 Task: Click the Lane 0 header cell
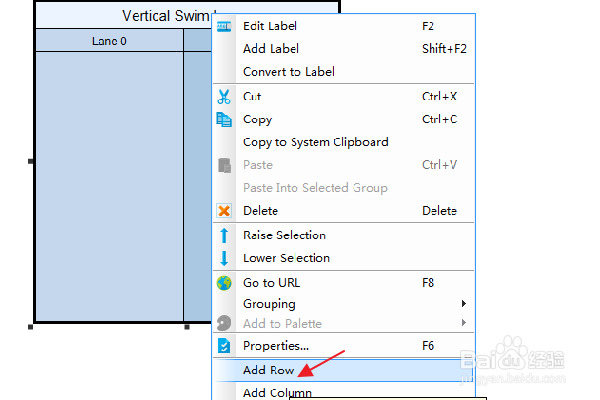coord(109,41)
